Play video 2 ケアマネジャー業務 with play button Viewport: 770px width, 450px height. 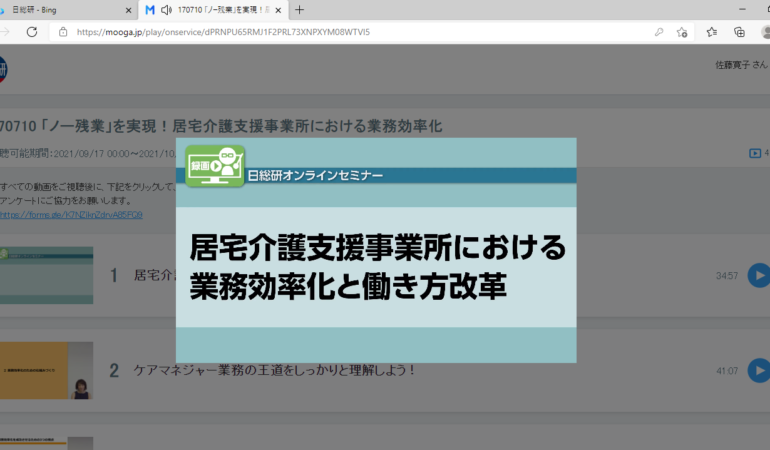coord(759,370)
